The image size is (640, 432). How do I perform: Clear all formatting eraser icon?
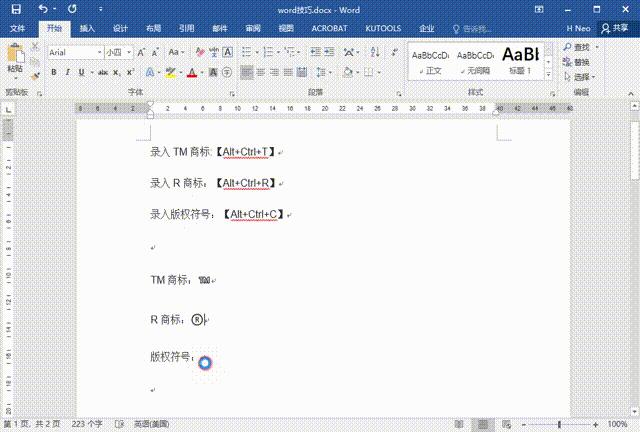(x=200, y=52)
